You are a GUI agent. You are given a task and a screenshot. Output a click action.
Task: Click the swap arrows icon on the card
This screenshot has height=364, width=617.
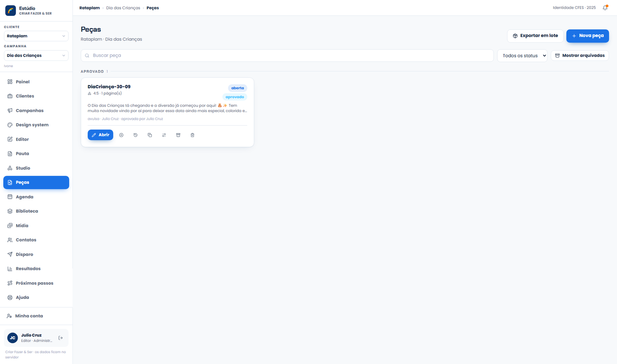point(164,135)
